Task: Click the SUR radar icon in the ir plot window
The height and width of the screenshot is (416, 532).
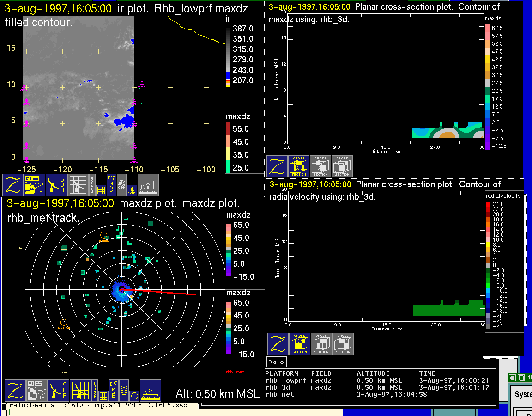Action: click(56, 185)
